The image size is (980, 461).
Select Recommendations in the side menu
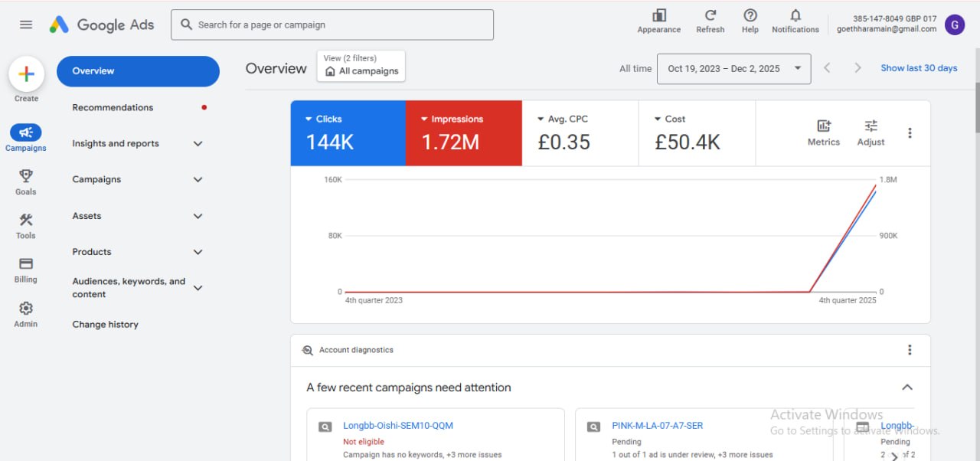point(113,107)
